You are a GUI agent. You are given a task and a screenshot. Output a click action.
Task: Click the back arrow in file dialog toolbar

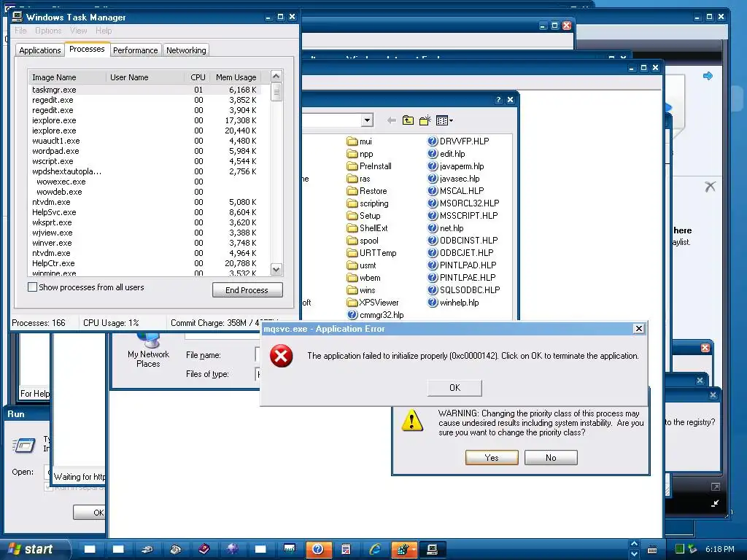click(392, 120)
